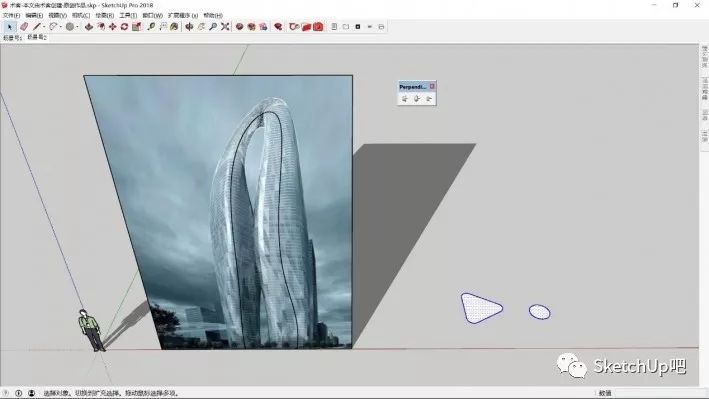Activate the Orbit tool

click(189, 27)
